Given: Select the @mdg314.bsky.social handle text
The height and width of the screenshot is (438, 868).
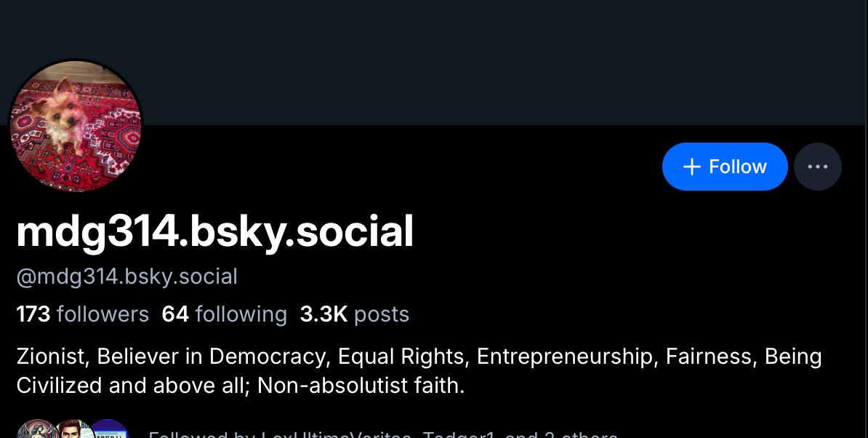Looking at the screenshot, I should point(127,277).
